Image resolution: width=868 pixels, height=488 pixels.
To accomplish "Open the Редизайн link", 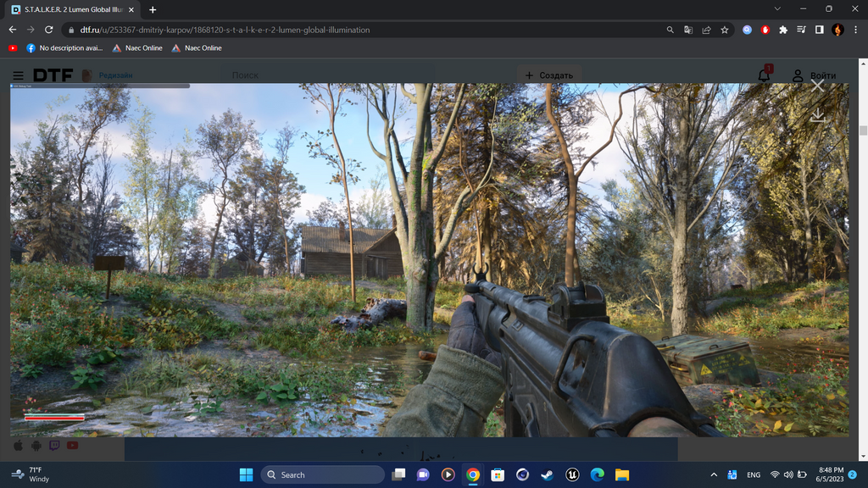I will [115, 75].
